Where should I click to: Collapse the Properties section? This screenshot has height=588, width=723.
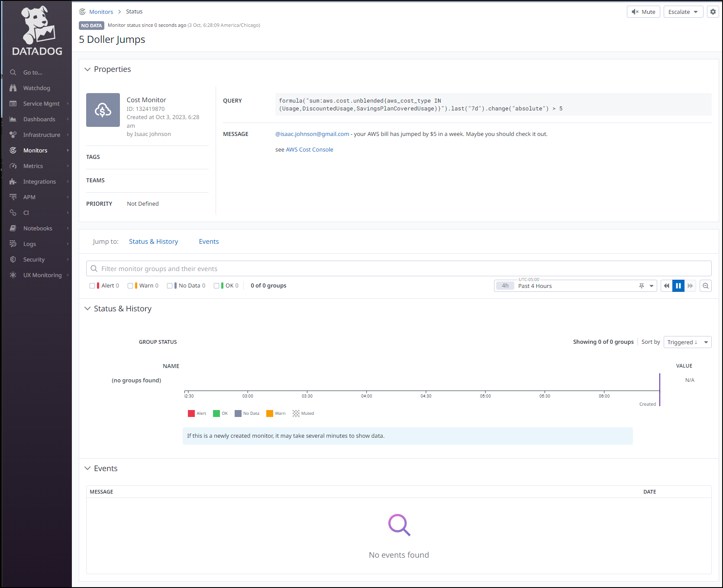(x=87, y=69)
